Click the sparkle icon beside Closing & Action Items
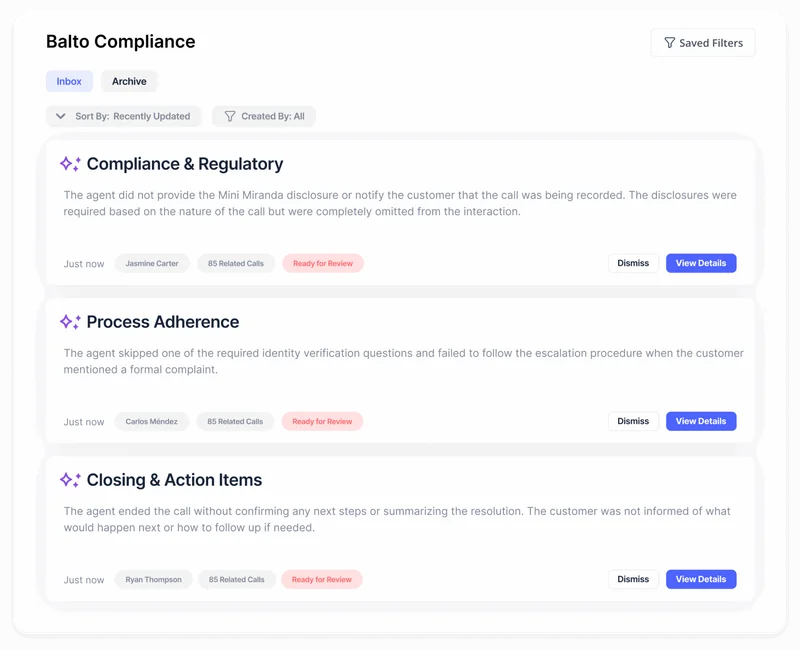The width and height of the screenshot is (800, 650). [x=70, y=480]
